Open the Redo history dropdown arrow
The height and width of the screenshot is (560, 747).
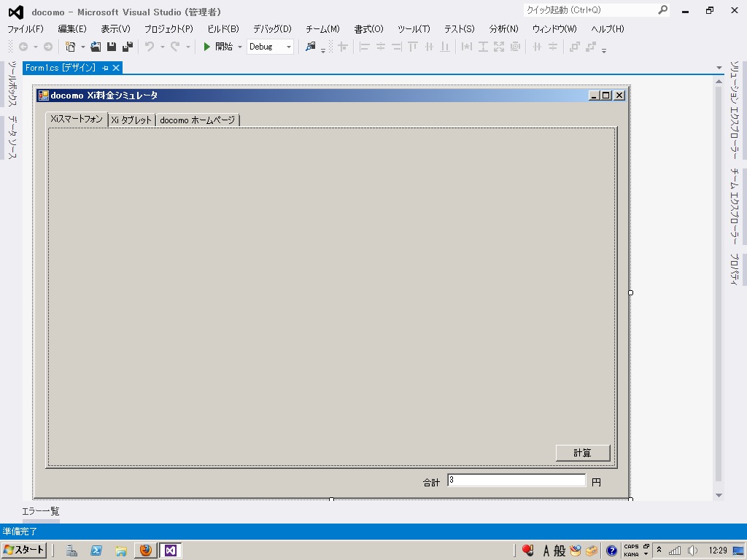pos(188,47)
